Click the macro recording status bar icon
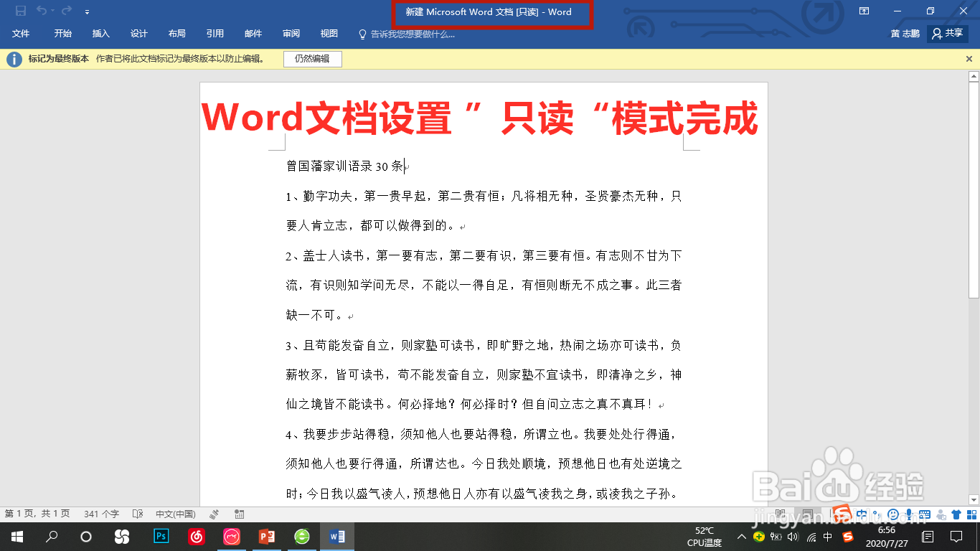This screenshot has height=551, width=980. [x=240, y=514]
